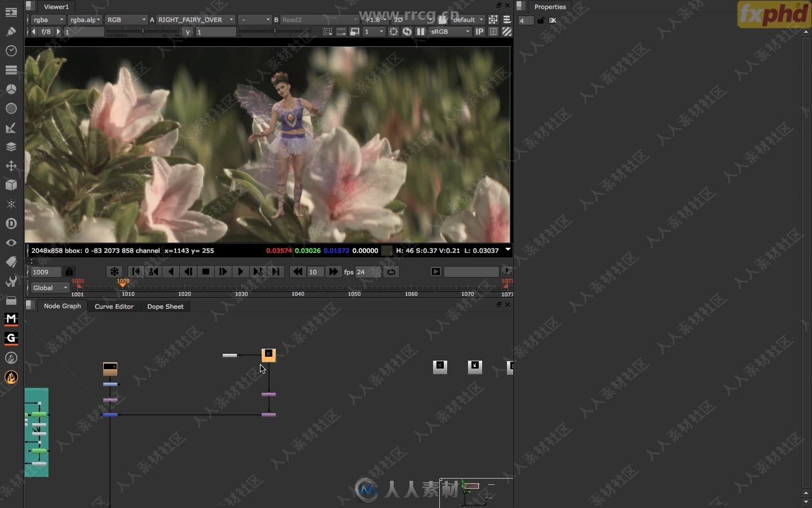The width and height of the screenshot is (812, 508).
Task: Toggle the proxy mode icon
Action: (355, 32)
